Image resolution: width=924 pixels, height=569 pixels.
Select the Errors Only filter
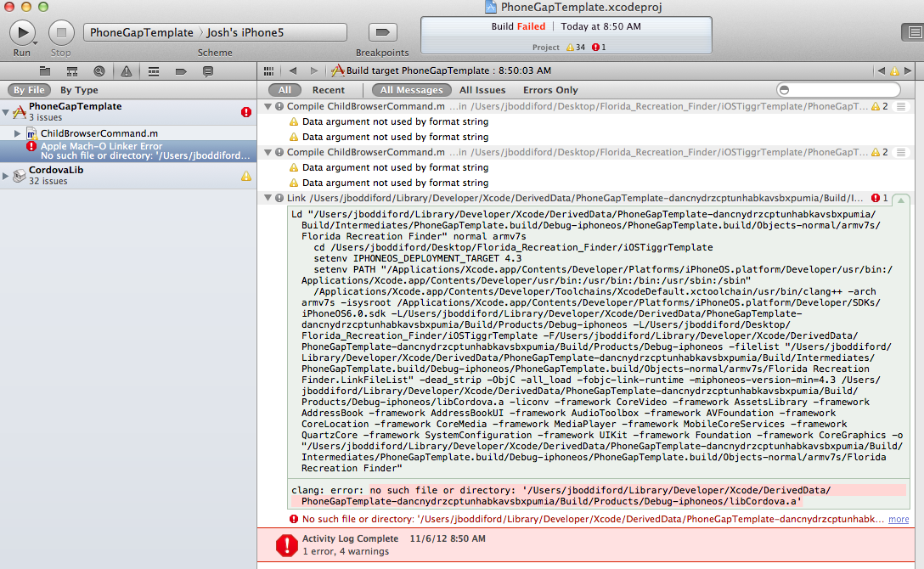(x=550, y=90)
